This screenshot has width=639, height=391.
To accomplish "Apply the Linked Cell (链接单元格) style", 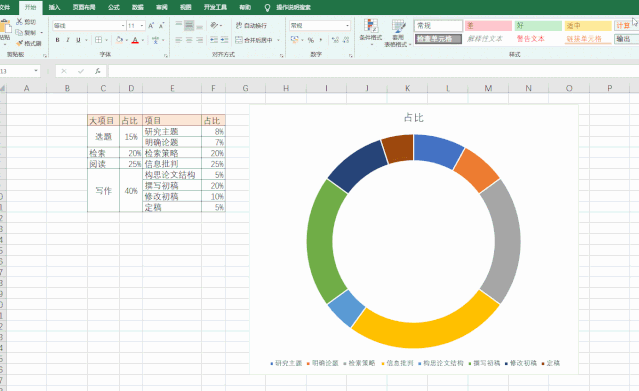I will (x=588, y=39).
